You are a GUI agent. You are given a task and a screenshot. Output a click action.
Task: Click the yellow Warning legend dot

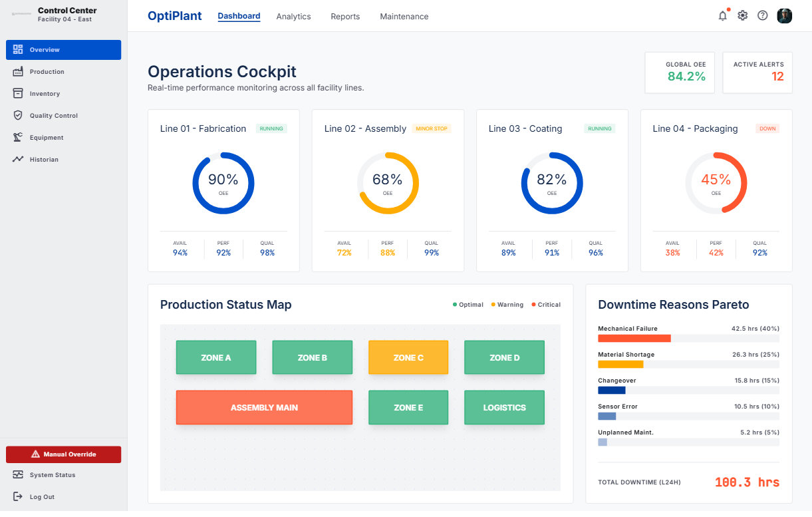[x=493, y=305]
